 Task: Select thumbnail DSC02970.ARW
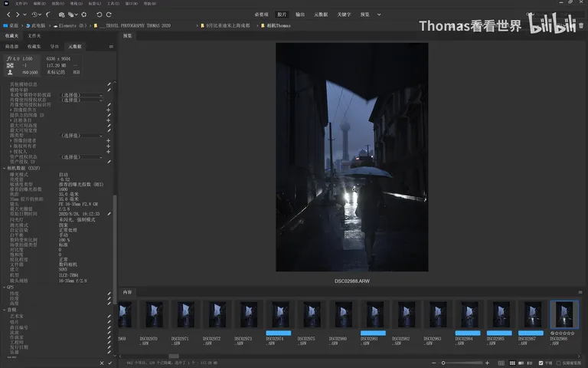[x=154, y=314]
